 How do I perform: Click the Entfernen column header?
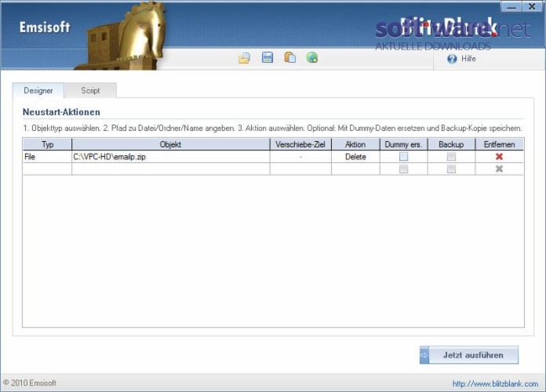(x=500, y=144)
